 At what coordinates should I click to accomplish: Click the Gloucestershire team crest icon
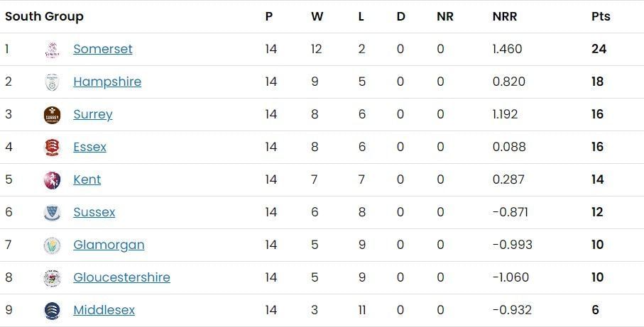pos(52,278)
